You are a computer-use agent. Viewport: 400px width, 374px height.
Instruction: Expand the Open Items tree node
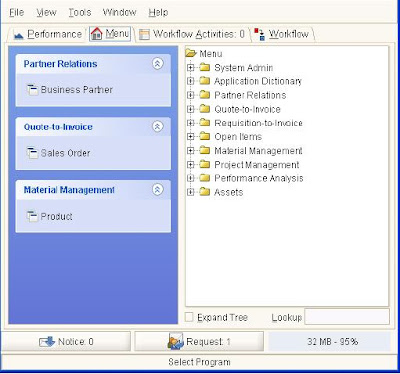click(x=191, y=136)
